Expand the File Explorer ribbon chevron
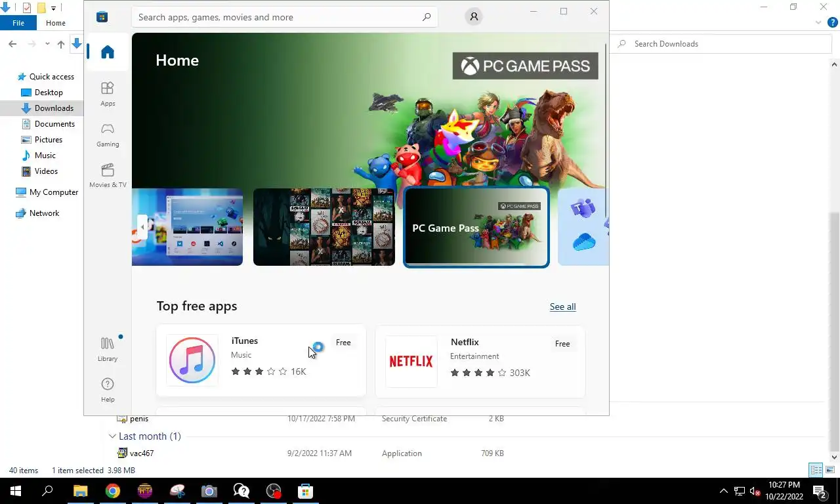This screenshot has width=840, height=504. coord(818,23)
